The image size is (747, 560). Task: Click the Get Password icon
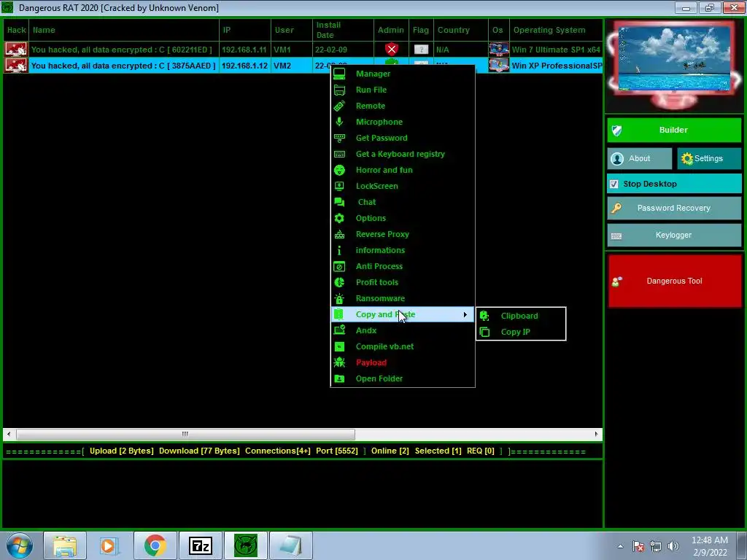[339, 138]
